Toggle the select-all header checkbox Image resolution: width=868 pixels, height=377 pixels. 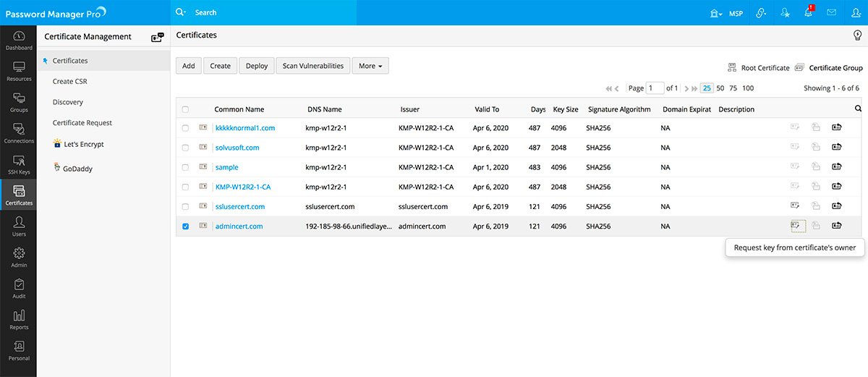click(185, 110)
